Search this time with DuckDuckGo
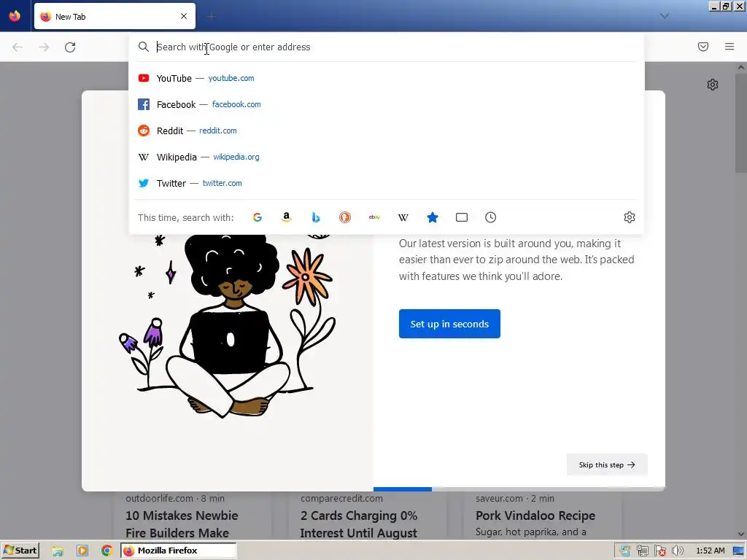The height and width of the screenshot is (560, 747). tap(345, 217)
